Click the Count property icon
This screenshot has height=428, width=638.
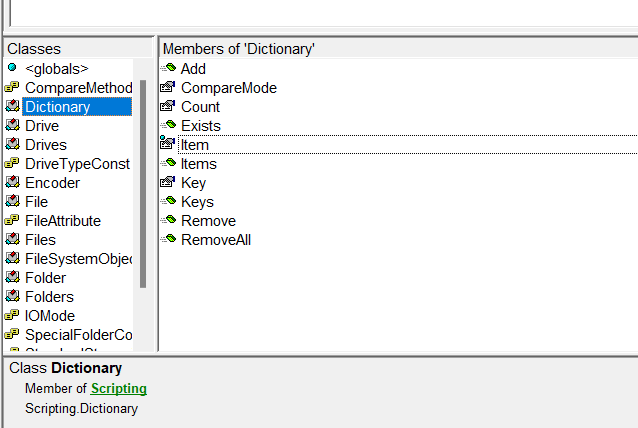168,107
